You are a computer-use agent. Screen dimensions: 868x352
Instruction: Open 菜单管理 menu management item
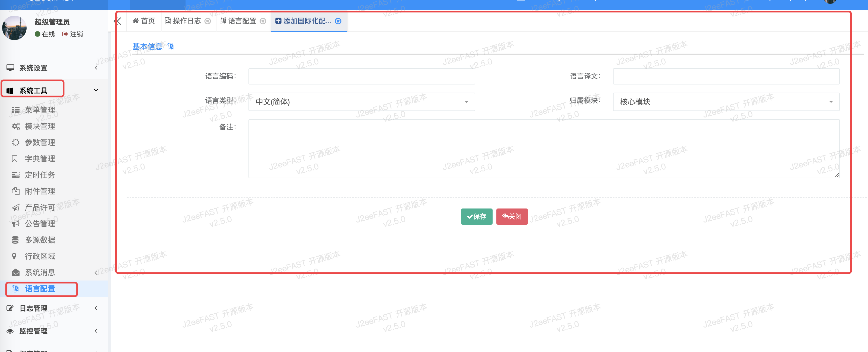click(x=40, y=110)
